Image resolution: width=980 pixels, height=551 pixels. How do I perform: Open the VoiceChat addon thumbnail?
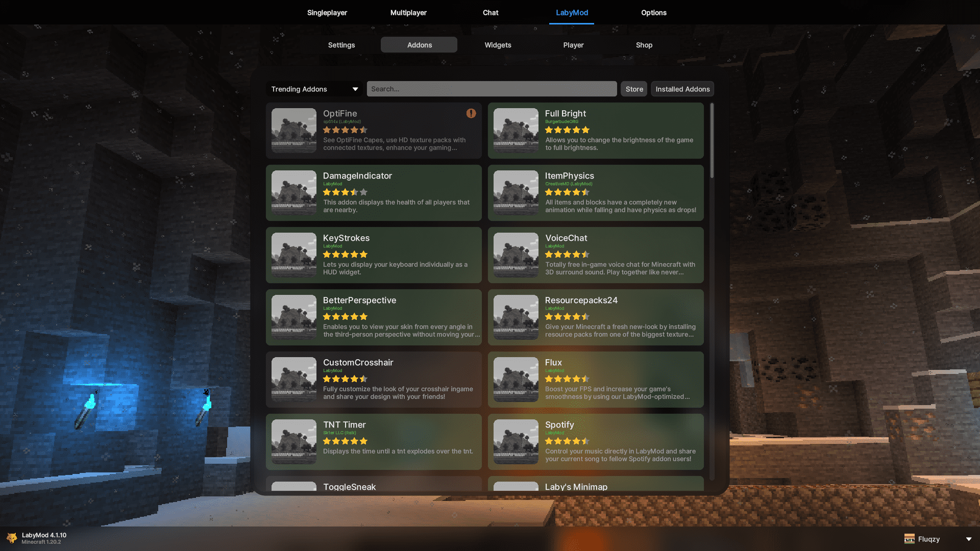[x=516, y=255]
